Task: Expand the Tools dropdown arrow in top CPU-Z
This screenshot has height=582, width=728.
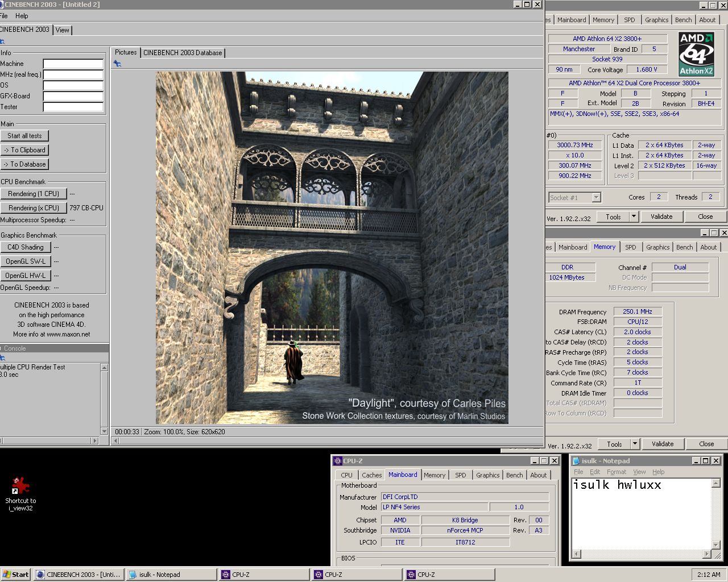Action: pyautogui.click(x=634, y=217)
